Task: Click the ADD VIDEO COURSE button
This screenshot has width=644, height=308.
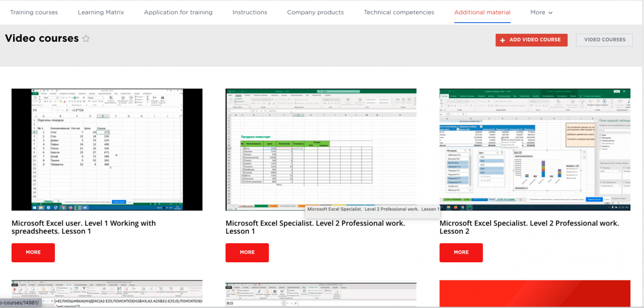Action: [531, 40]
